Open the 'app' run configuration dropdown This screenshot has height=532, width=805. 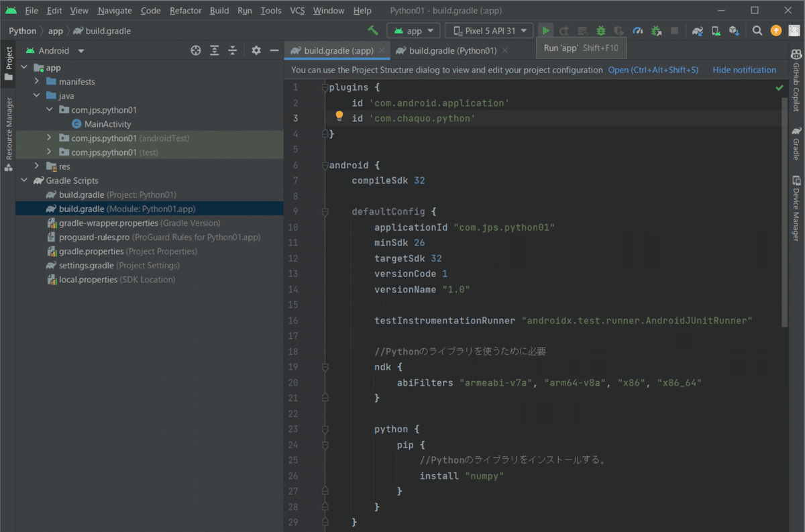(x=413, y=30)
